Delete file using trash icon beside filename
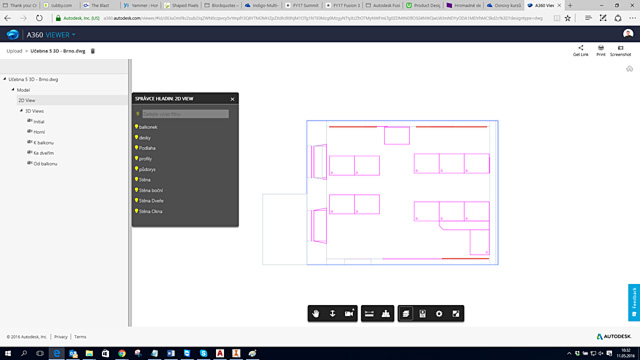Screen dimensions: 640x360 pyautogui.click(x=93, y=51)
